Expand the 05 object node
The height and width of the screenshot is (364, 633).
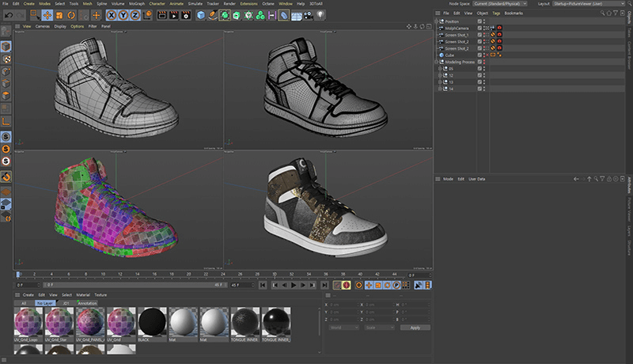point(440,69)
